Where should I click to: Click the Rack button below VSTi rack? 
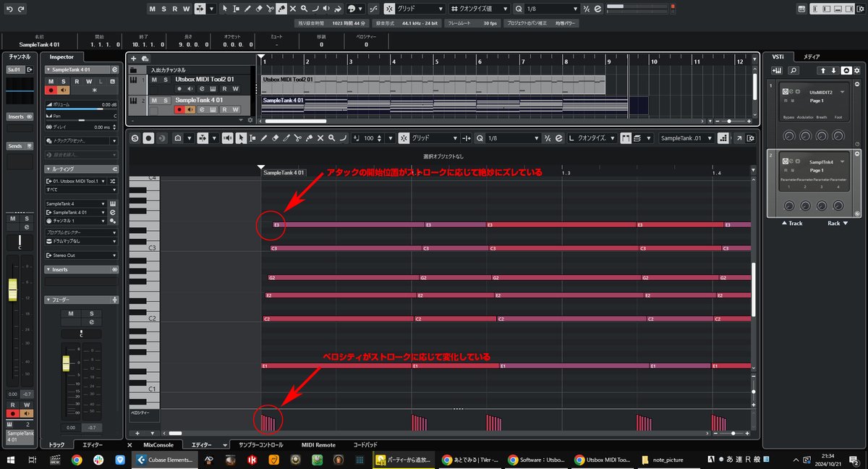tap(836, 223)
